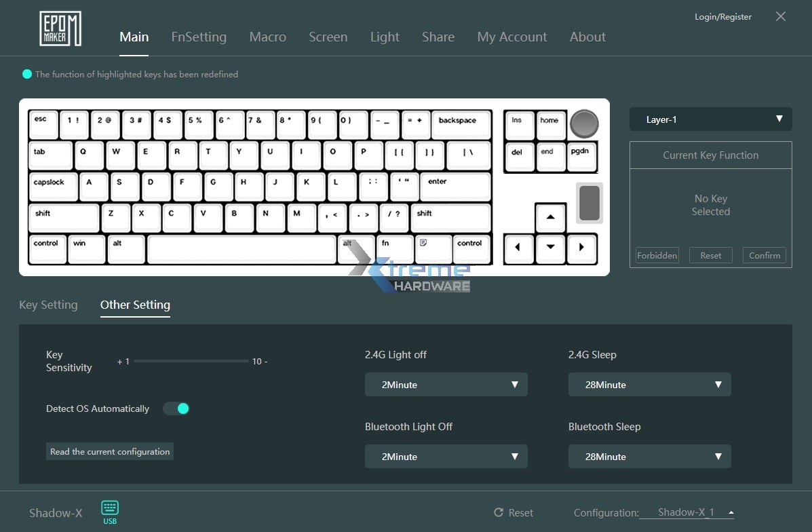Select the left arrow key
Viewport: 812px width, 532px height.
tap(519, 248)
